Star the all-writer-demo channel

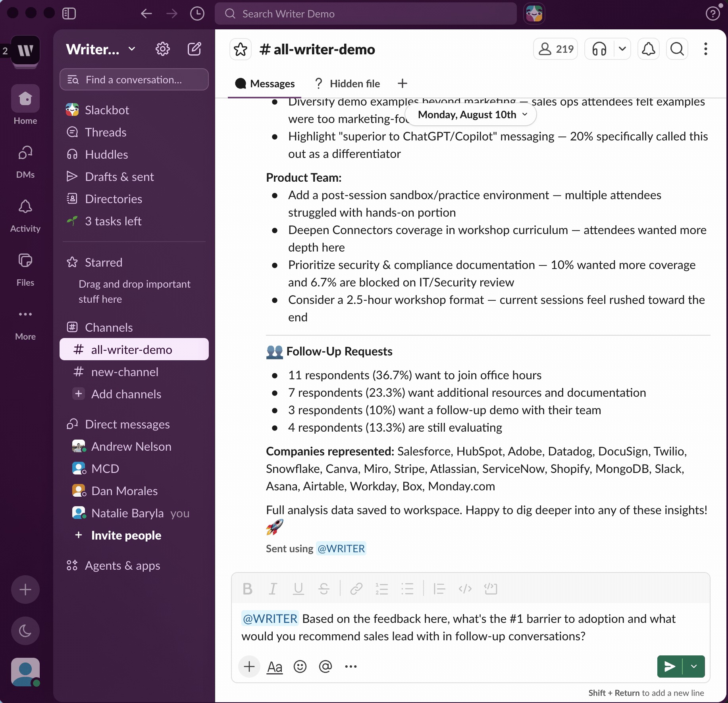241,49
